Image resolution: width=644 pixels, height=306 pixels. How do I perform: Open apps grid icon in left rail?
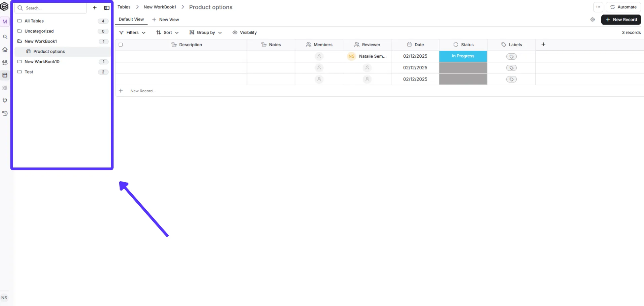pyautogui.click(x=5, y=88)
